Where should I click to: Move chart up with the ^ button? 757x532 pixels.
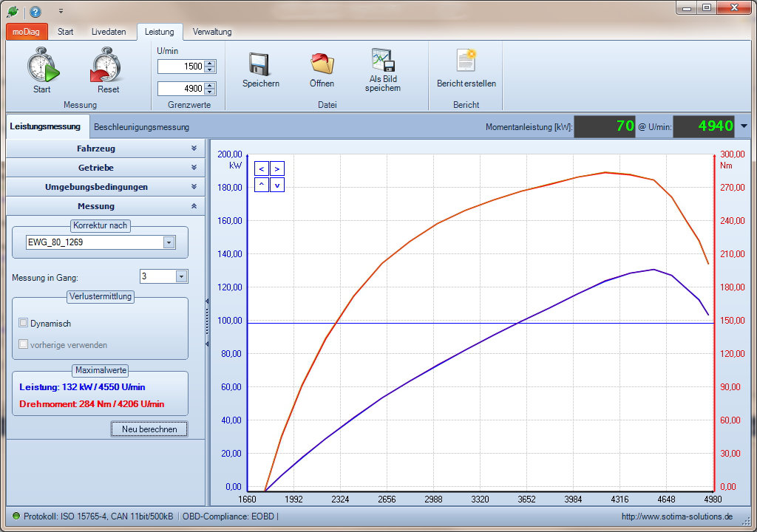pos(261,185)
